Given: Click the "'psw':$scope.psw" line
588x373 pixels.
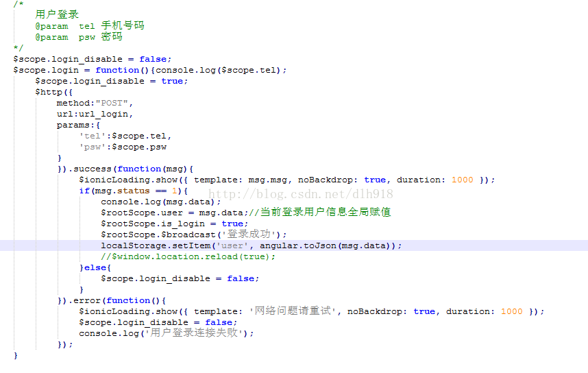Looking at the screenshot, I should point(123,147).
